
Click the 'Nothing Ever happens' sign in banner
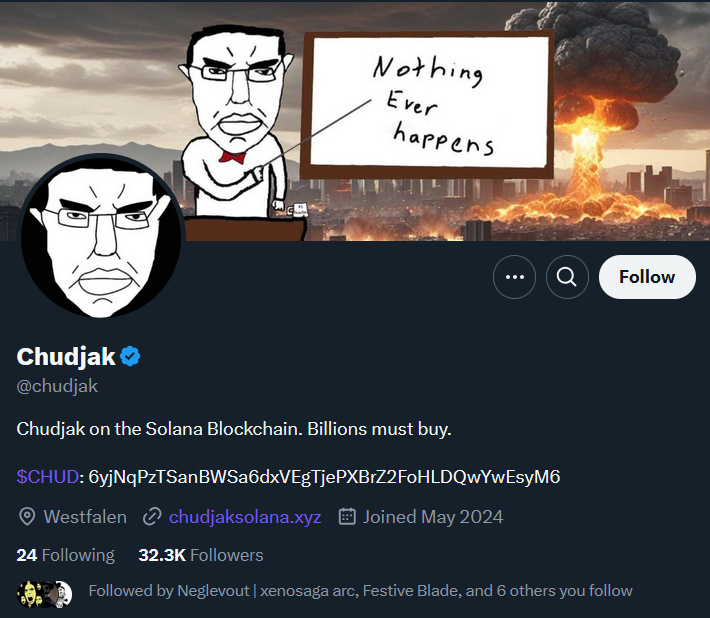pos(428,105)
